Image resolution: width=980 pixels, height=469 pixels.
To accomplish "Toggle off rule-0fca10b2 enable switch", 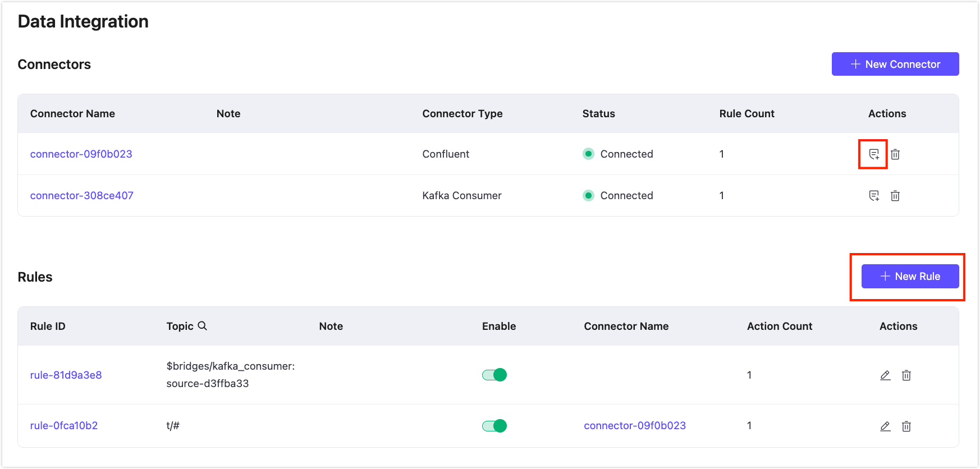I will click(x=494, y=426).
